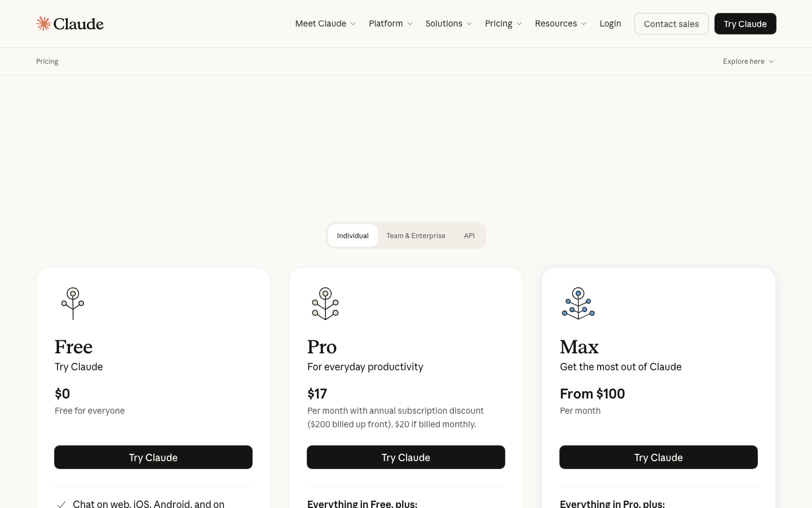
Task: Click the 'Free for everyone' text
Action: [90, 411]
